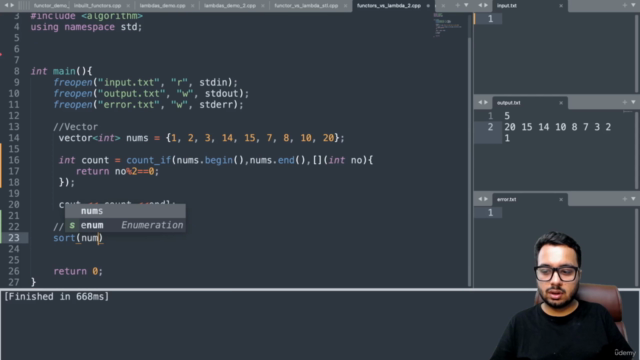
Task: Switch to functor_vs_lambda_stl.cpp tab
Action: pos(306,6)
